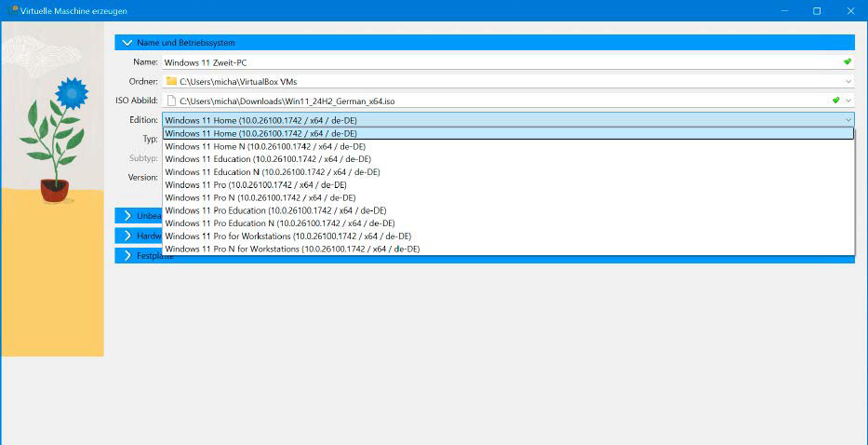
Task: Select highlighted Windows 11 Home list entry
Action: point(508,133)
